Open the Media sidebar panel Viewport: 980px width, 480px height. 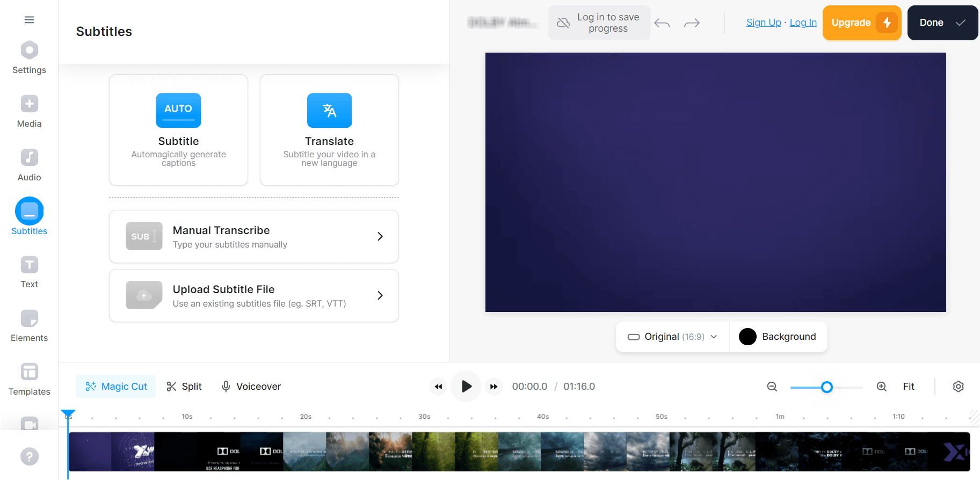click(30, 112)
